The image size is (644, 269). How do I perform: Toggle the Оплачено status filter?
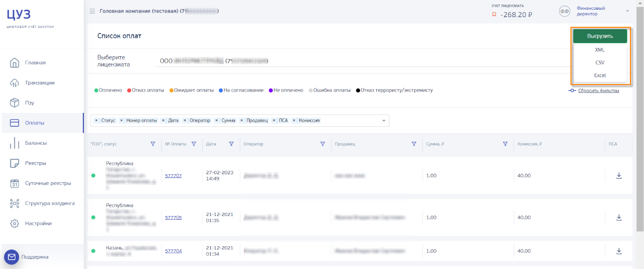[x=108, y=90]
